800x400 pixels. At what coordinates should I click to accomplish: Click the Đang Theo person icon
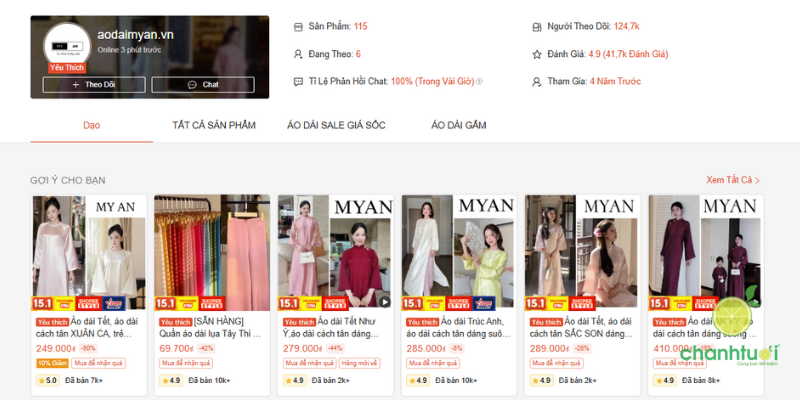[298, 54]
